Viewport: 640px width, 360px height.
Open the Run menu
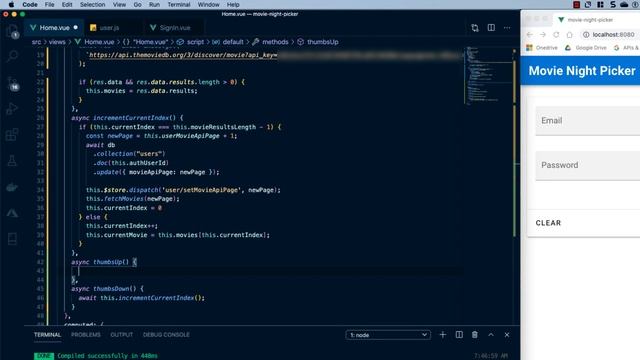pyautogui.click(x=154, y=4)
